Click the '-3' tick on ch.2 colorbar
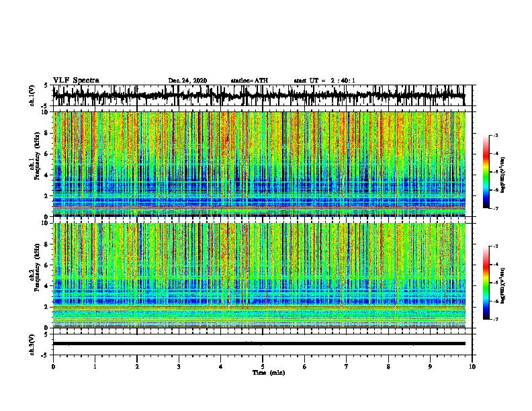This screenshot has height=411, width=532. click(x=496, y=246)
